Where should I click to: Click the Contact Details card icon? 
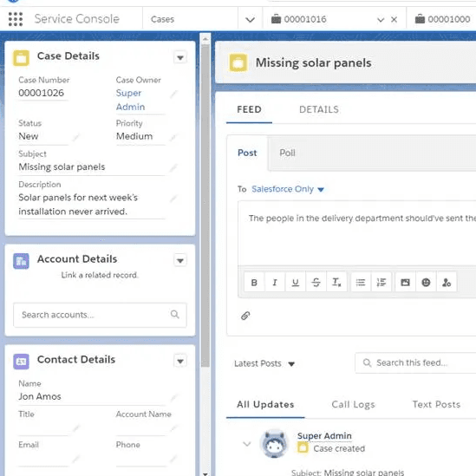click(22, 362)
